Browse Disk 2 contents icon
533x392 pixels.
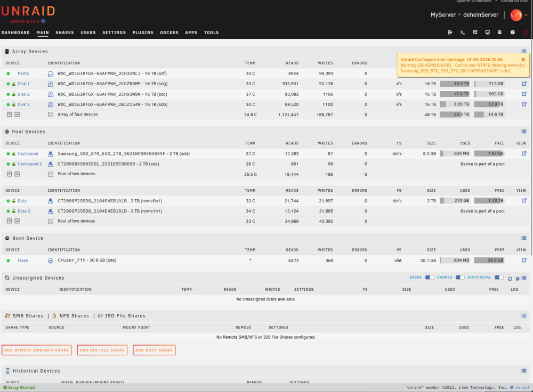(524, 94)
